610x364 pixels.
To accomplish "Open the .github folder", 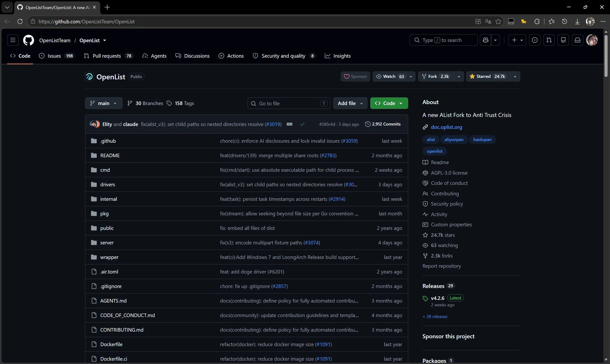I will [x=108, y=141].
